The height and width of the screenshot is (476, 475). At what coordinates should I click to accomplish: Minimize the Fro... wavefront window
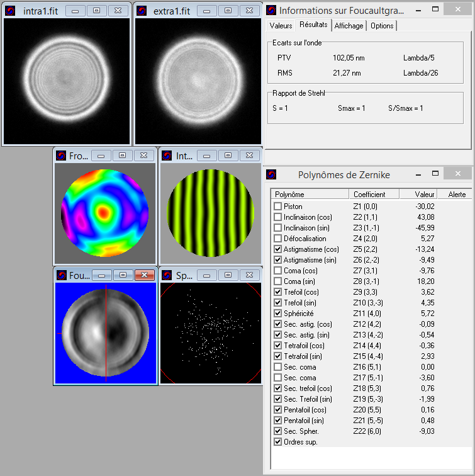point(101,156)
